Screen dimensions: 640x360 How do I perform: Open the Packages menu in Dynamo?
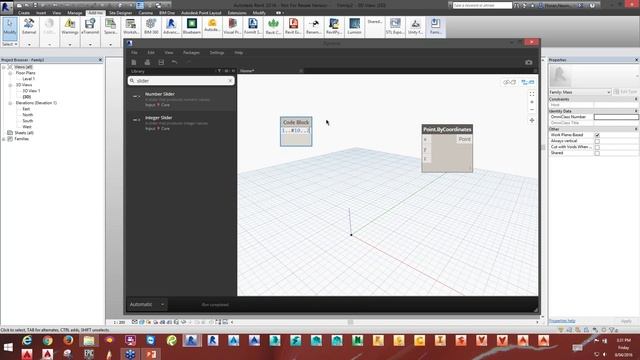(191, 53)
